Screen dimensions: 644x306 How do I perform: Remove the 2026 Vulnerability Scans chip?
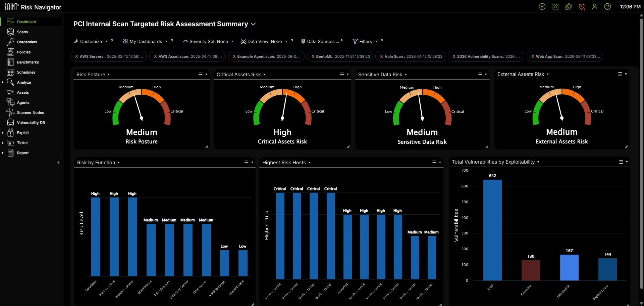pyautogui.click(x=454, y=56)
